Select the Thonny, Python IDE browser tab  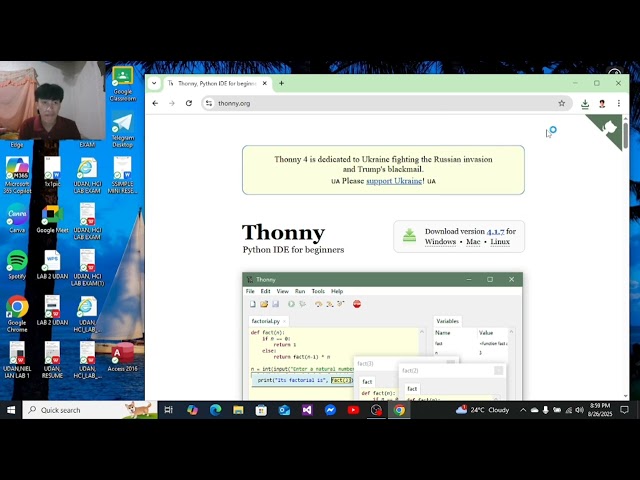pos(217,83)
